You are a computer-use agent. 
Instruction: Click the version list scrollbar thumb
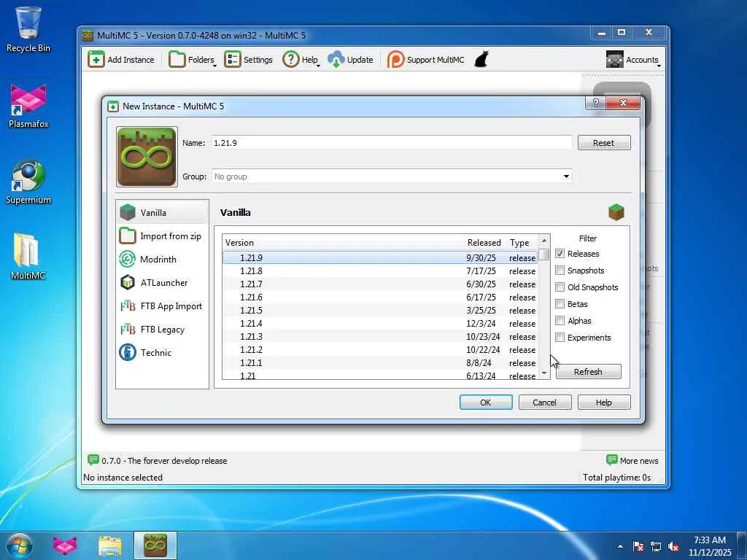click(544, 254)
